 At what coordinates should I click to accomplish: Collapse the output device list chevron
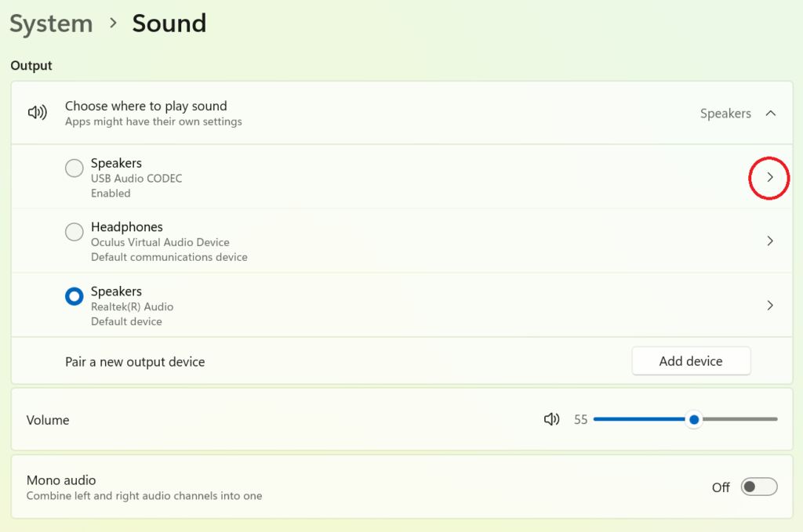tap(770, 114)
